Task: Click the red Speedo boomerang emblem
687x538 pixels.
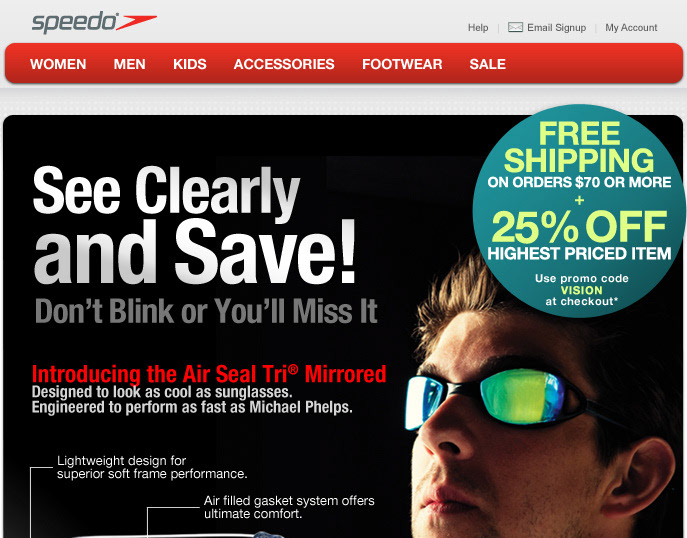Action: pos(137,22)
